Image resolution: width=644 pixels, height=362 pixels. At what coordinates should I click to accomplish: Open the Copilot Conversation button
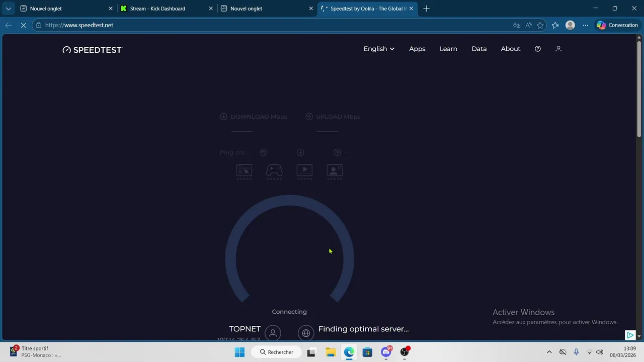click(x=617, y=25)
